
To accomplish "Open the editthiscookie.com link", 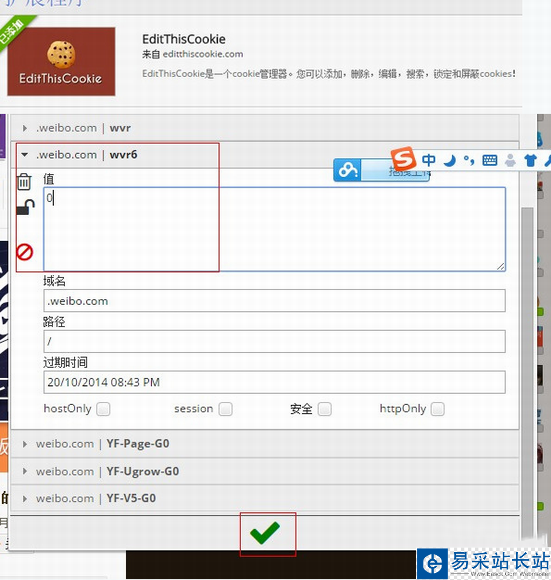I will 203,54.
